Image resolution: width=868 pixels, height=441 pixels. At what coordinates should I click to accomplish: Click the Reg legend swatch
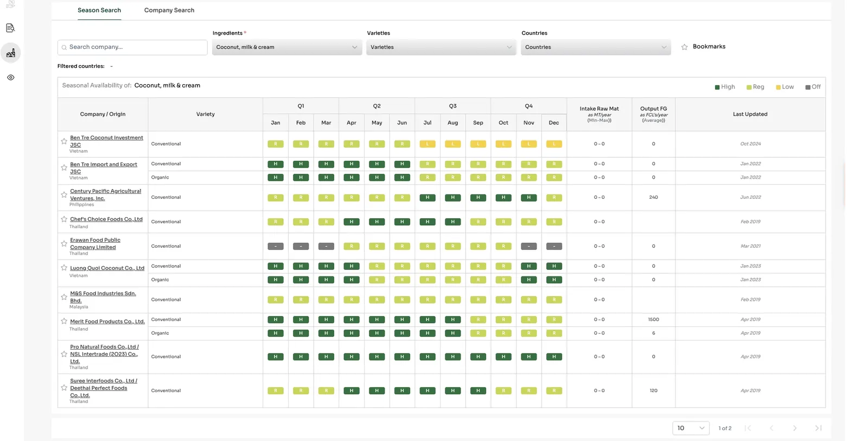749,87
